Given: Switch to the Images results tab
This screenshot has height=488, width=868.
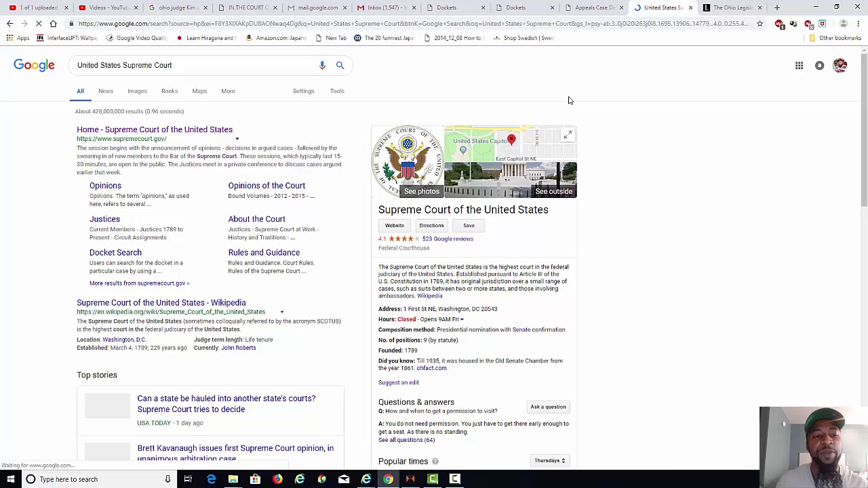Looking at the screenshot, I should (x=137, y=91).
